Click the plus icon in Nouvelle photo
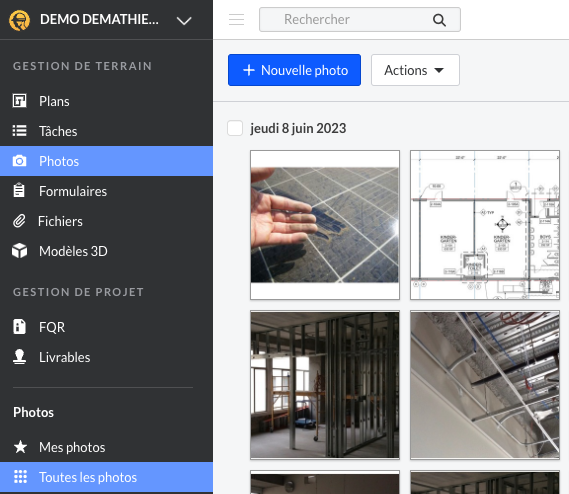This screenshot has height=494, width=569. click(249, 70)
